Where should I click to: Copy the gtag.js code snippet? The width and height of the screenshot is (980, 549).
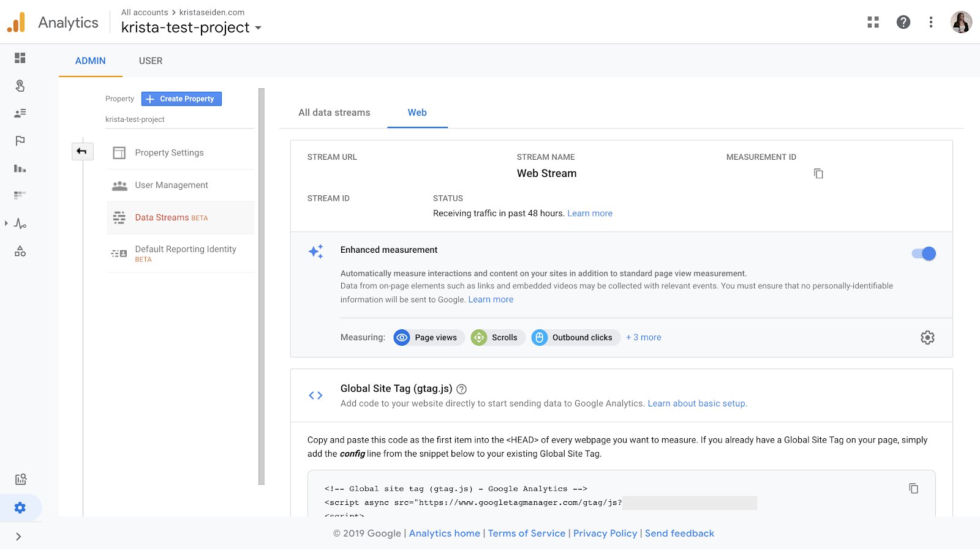coord(914,488)
